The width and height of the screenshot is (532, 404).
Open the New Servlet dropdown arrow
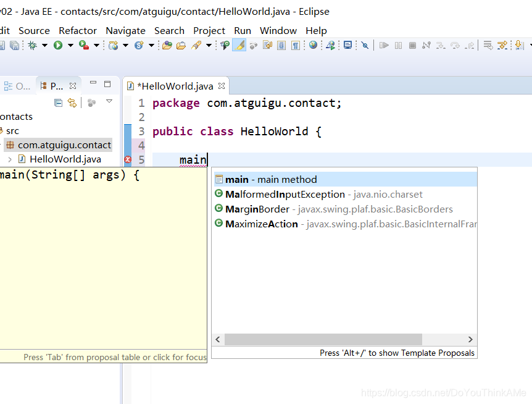click(151, 45)
